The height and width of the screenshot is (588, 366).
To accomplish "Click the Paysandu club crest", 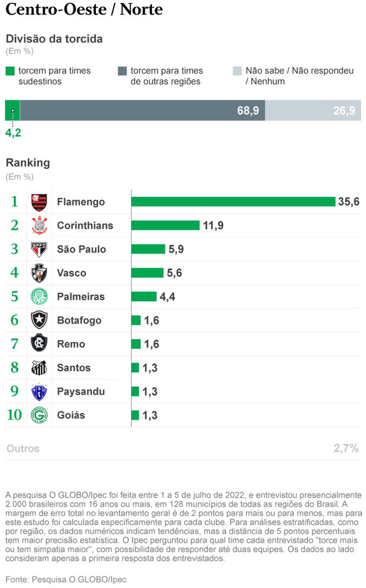I will point(39,391).
